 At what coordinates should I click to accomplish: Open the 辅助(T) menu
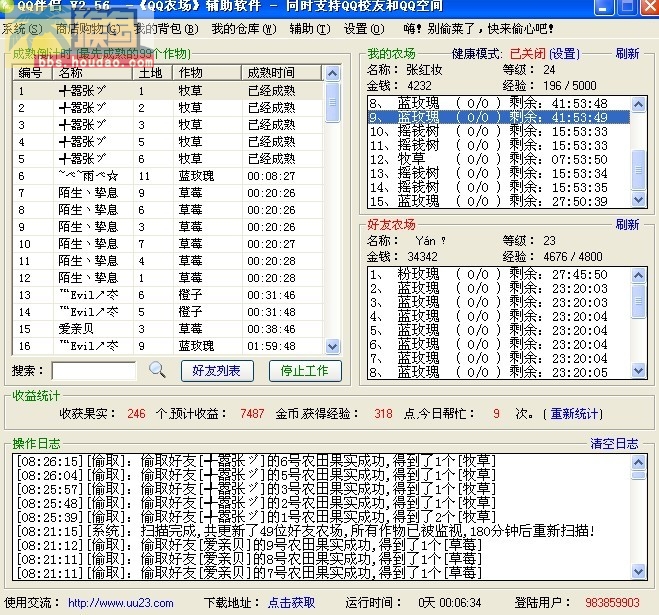pyautogui.click(x=310, y=29)
